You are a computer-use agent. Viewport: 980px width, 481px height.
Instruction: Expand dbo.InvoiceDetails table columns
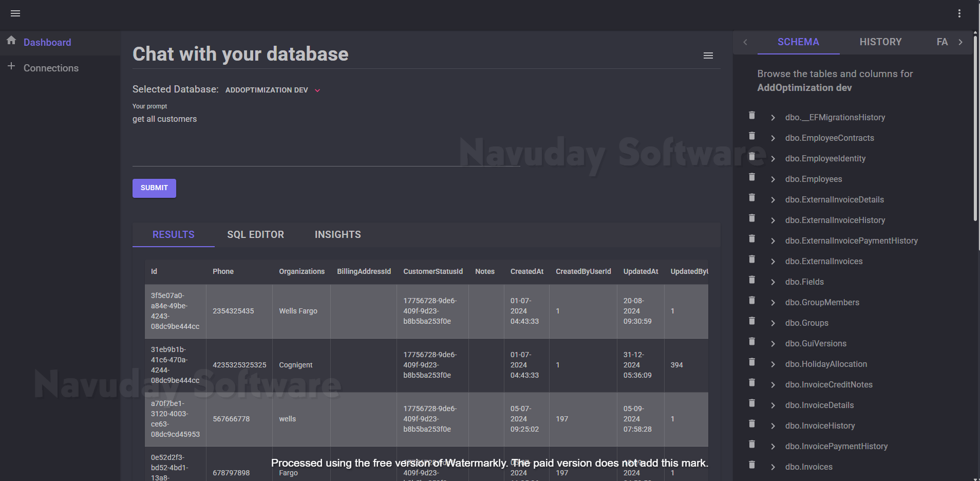[772, 405]
